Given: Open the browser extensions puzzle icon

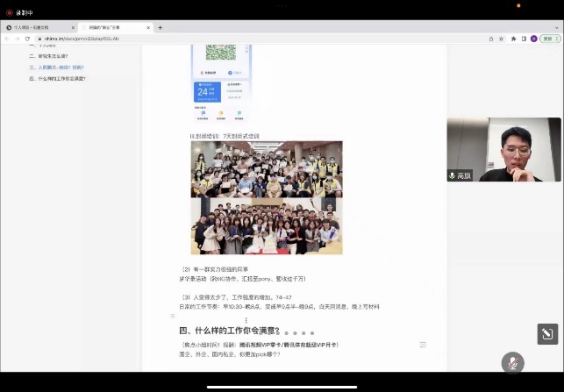Looking at the screenshot, I should (x=514, y=39).
